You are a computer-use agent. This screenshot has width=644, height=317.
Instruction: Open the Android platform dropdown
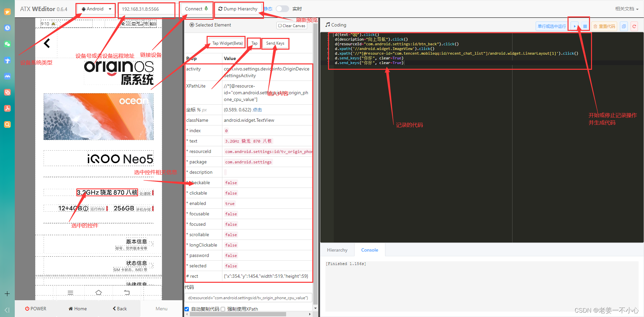tap(96, 9)
